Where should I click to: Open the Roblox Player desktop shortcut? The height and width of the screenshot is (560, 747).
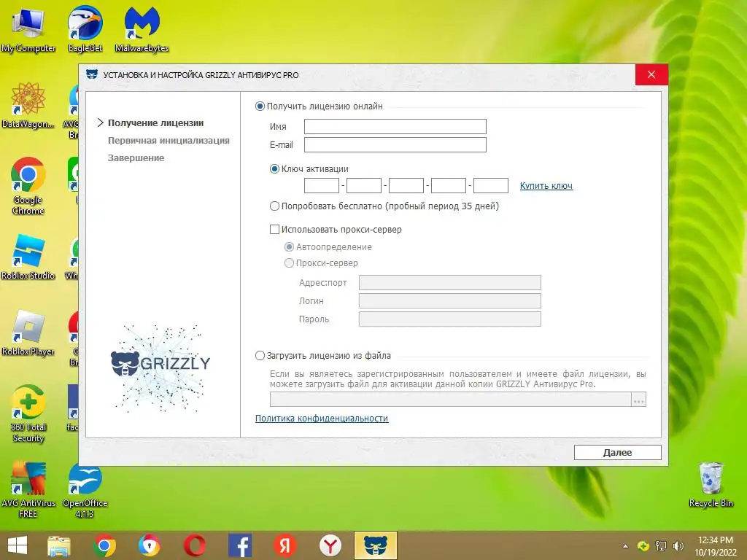28,332
